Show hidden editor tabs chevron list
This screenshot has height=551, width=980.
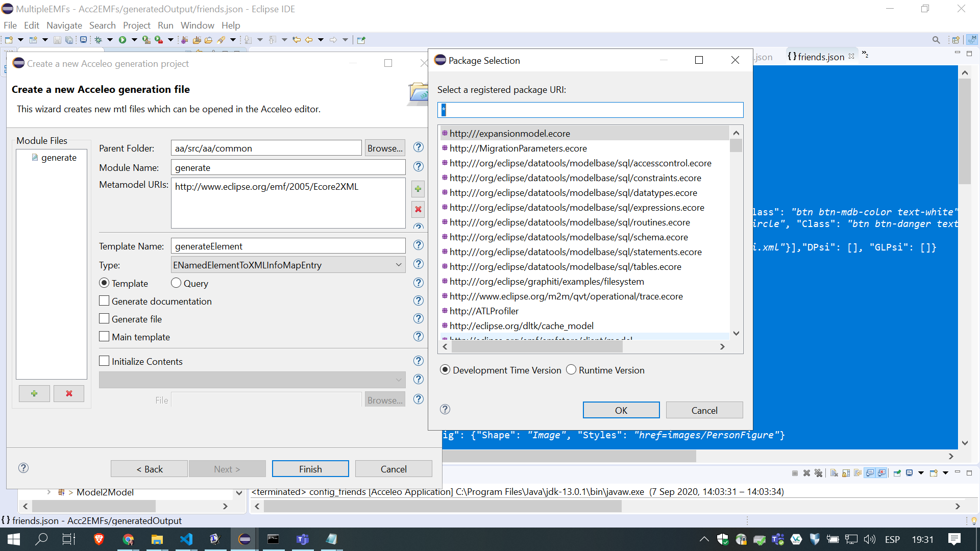pos(865,55)
